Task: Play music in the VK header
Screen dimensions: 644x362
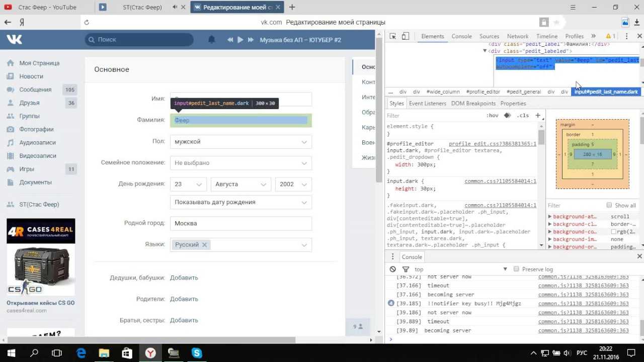Action: (240, 40)
